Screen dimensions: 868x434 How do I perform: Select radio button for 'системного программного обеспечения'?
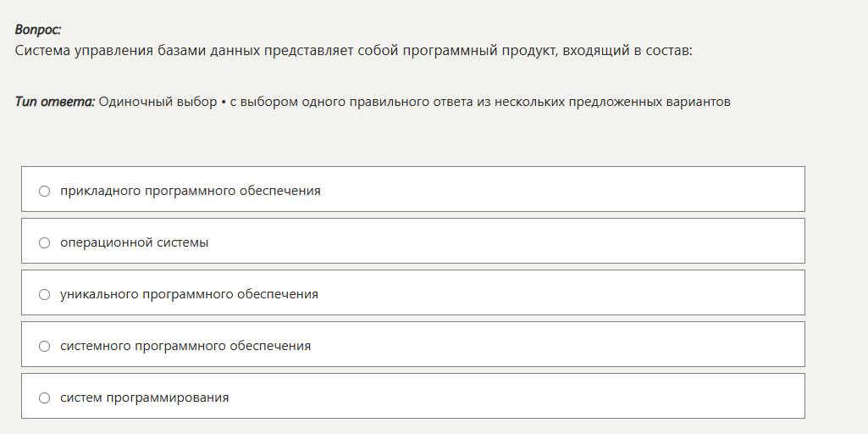pos(45,346)
